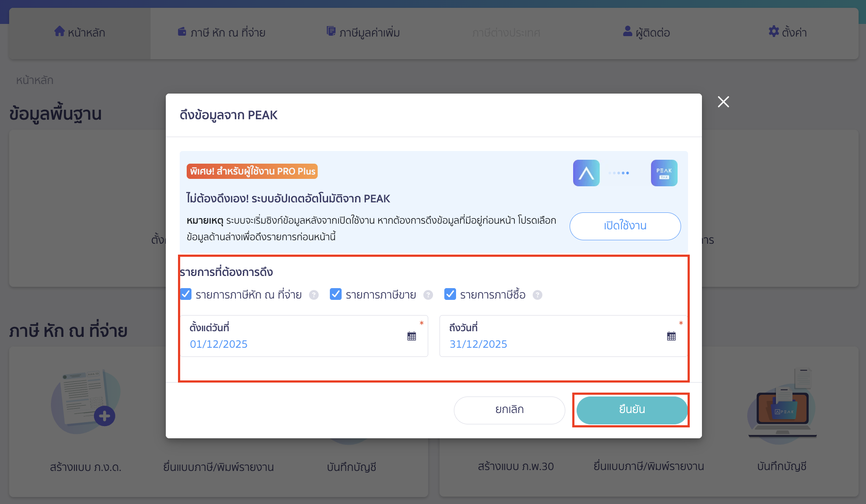
Task: Click the เปิดใช้งาน activation button
Action: [x=625, y=226]
